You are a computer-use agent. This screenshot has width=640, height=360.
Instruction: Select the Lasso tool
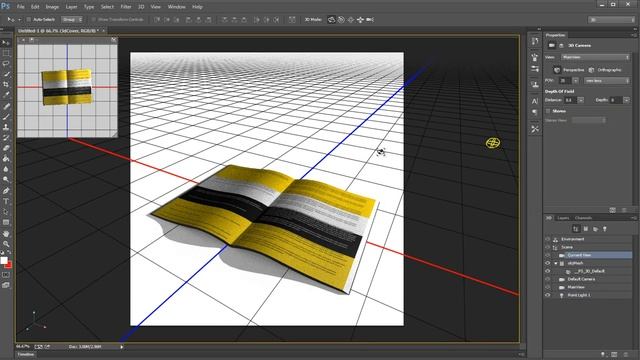tap(6, 64)
